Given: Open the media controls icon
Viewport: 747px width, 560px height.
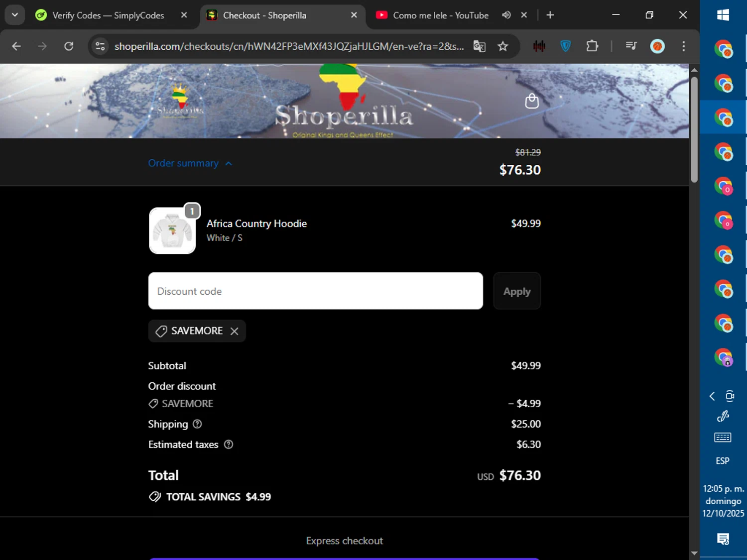Looking at the screenshot, I should (x=631, y=46).
